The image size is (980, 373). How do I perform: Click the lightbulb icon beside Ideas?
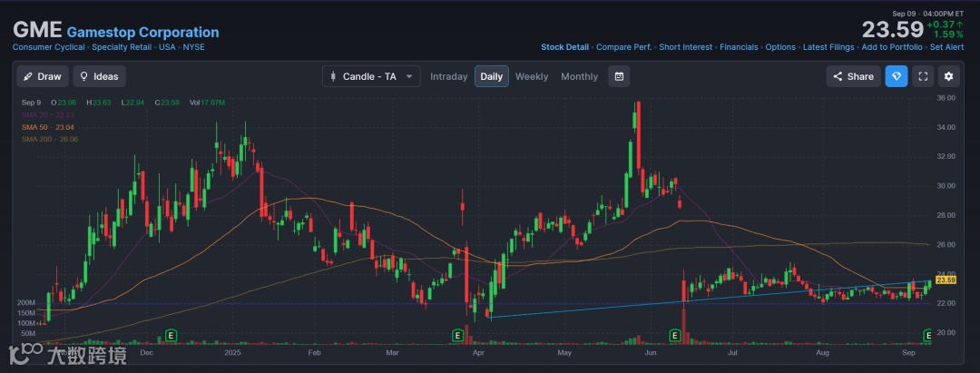pos(83,76)
